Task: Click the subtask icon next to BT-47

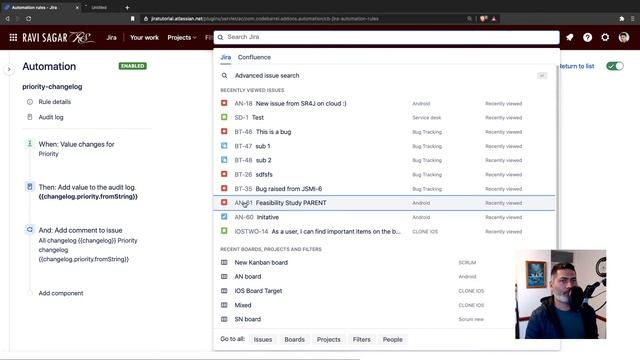Action: pos(224,146)
